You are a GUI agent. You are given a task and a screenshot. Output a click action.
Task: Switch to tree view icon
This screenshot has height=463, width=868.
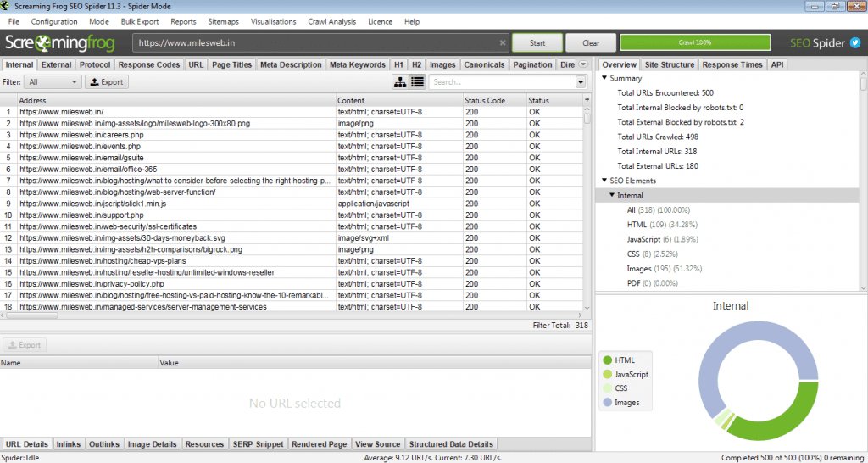400,82
